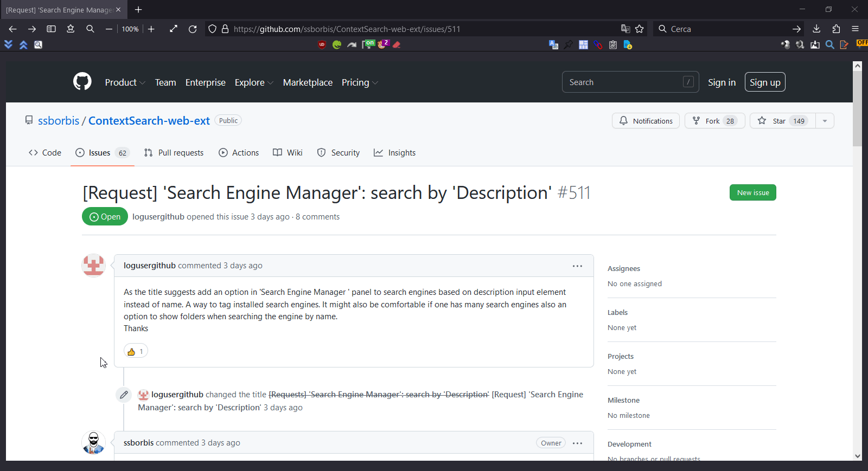Zoom out with the minus icon
The width and height of the screenshot is (868, 471).
(x=109, y=29)
